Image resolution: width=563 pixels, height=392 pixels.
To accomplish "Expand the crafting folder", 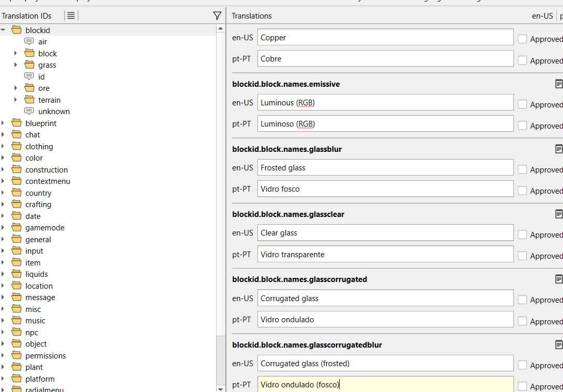I will 4,205.
